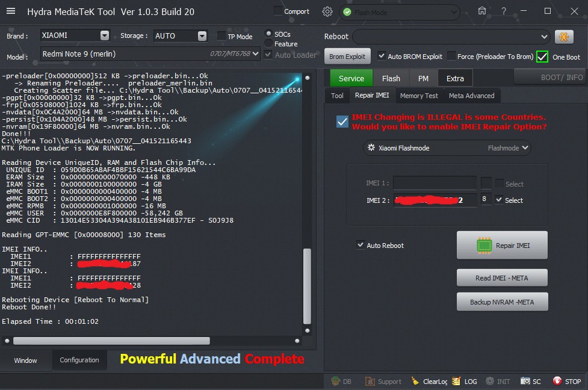Open the Reboot options dropdown
This screenshot has height=390, width=588.
point(451,37)
